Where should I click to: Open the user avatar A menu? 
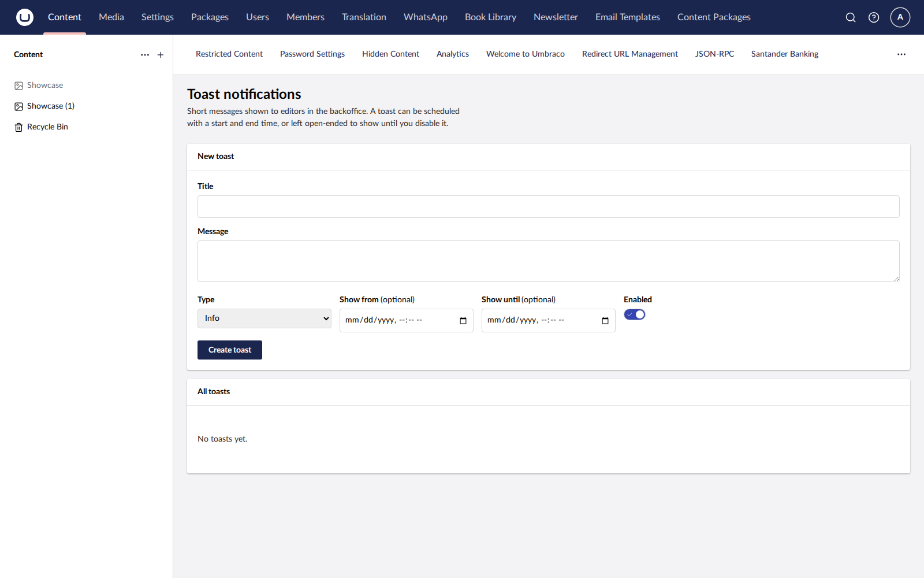[x=900, y=17]
